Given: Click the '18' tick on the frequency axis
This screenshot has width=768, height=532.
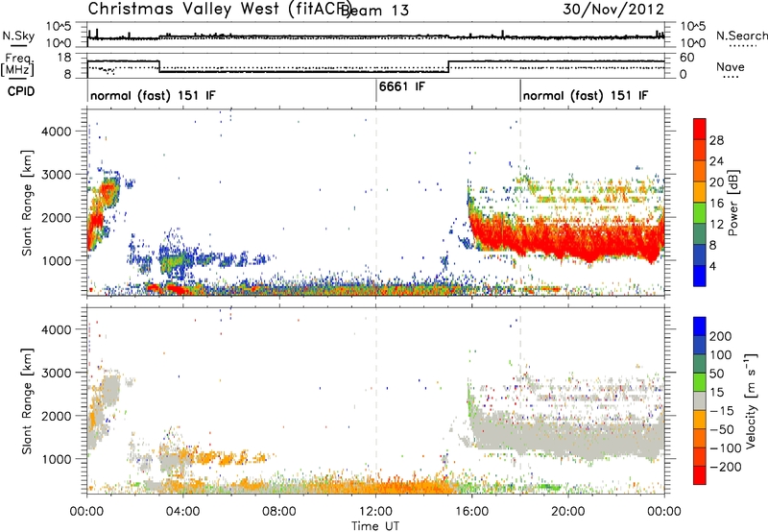Looking at the screenshot, I should 64,58.
